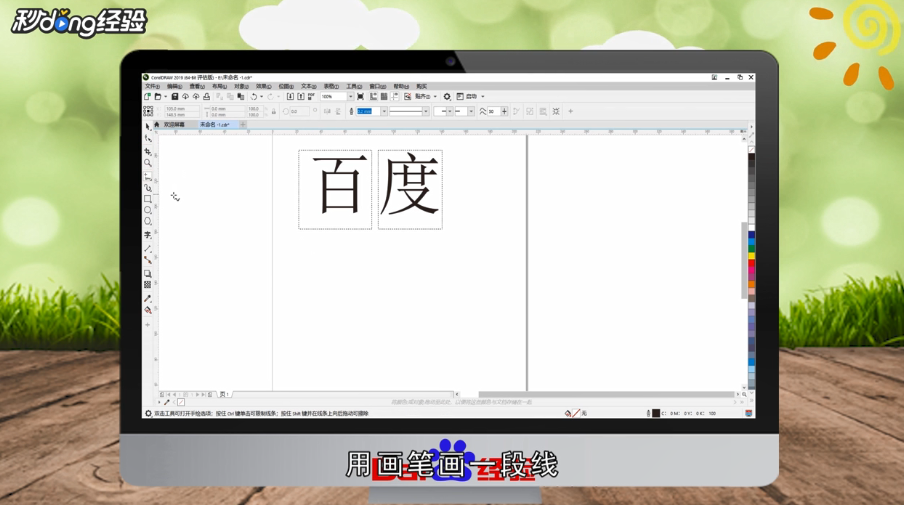
Task: Open the line style dropdown
Action: coord(425,111)
